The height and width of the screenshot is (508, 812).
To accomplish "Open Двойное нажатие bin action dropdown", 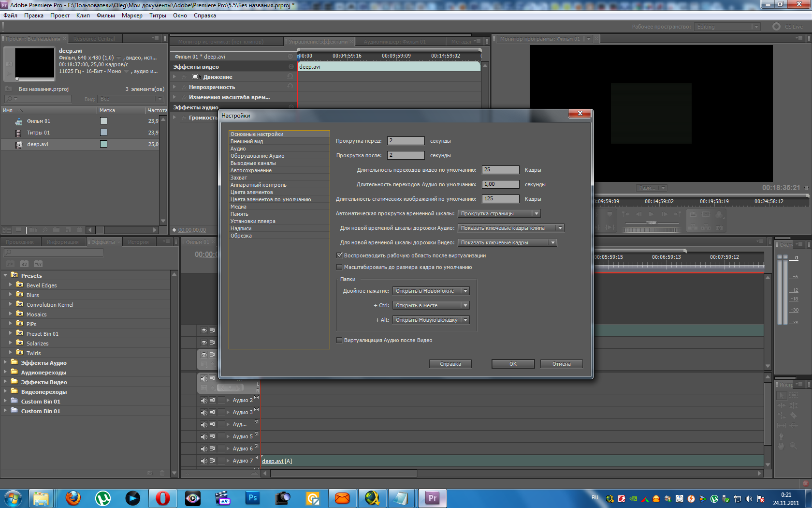I will pos(431,291).
